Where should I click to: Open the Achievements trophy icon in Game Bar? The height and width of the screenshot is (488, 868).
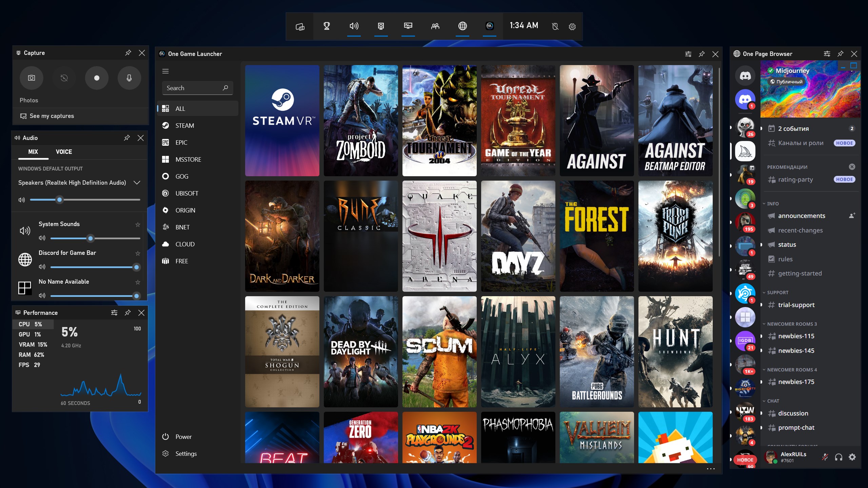327,26
